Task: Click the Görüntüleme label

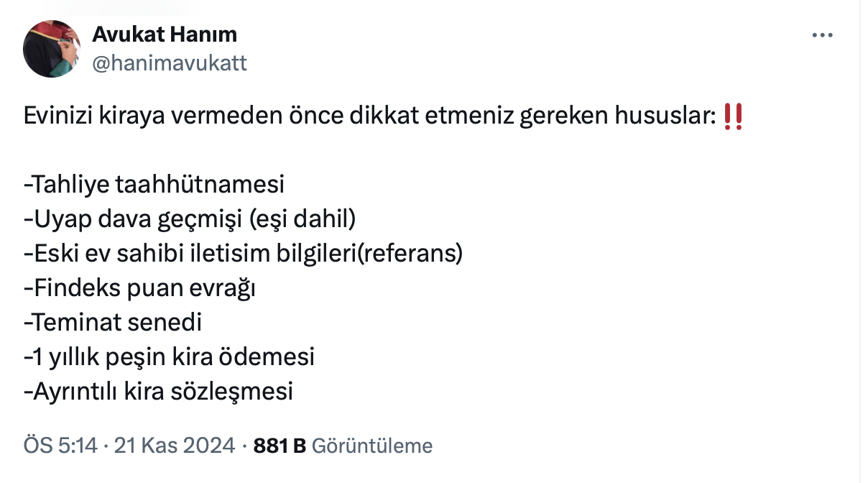Action: [373, 446]
